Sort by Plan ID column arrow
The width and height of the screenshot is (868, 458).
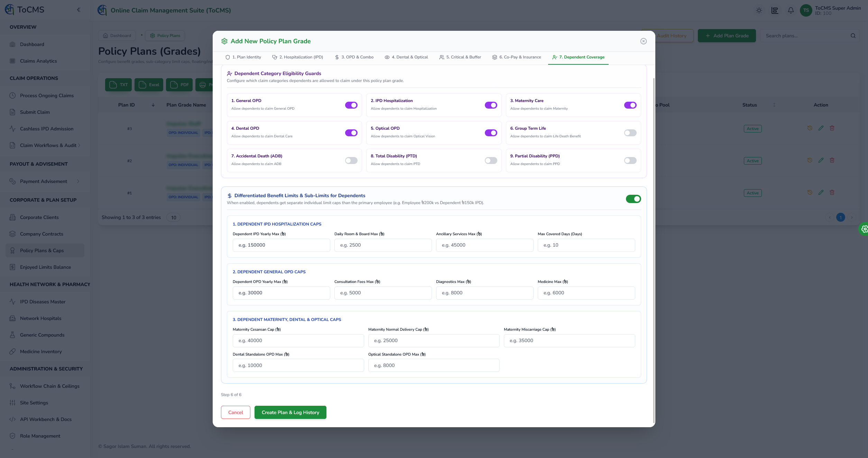153,105
